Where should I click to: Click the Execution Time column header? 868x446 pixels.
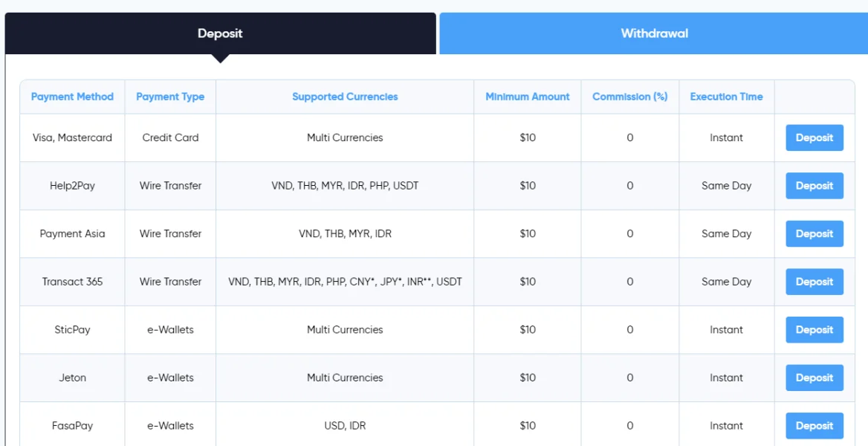(x=726, y=97)
